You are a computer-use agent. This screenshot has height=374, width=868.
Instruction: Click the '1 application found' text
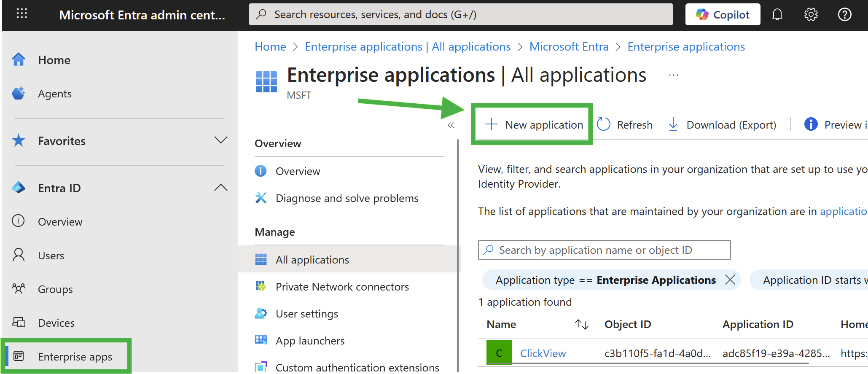click(525, 302)
